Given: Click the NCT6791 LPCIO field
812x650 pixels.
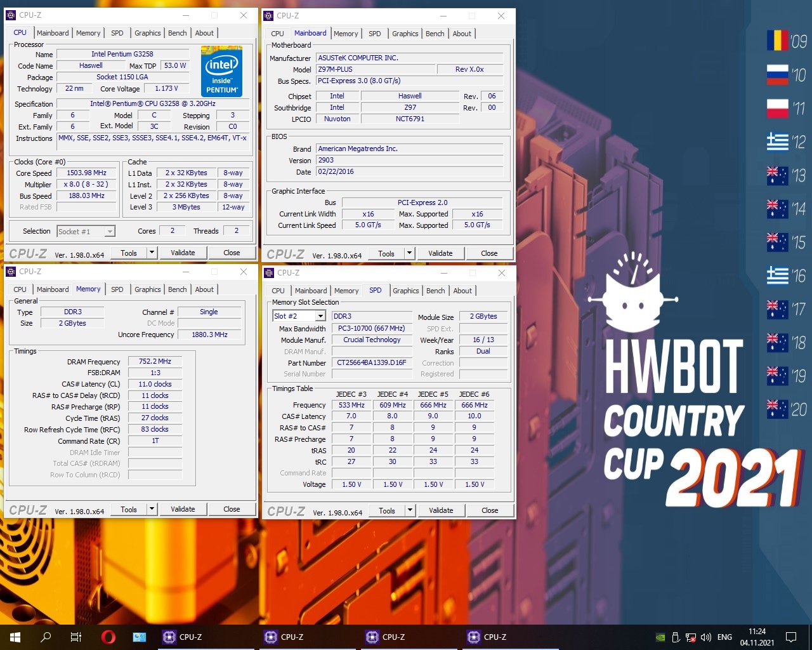Looking at the screenshot, I should tap(410, 119).
